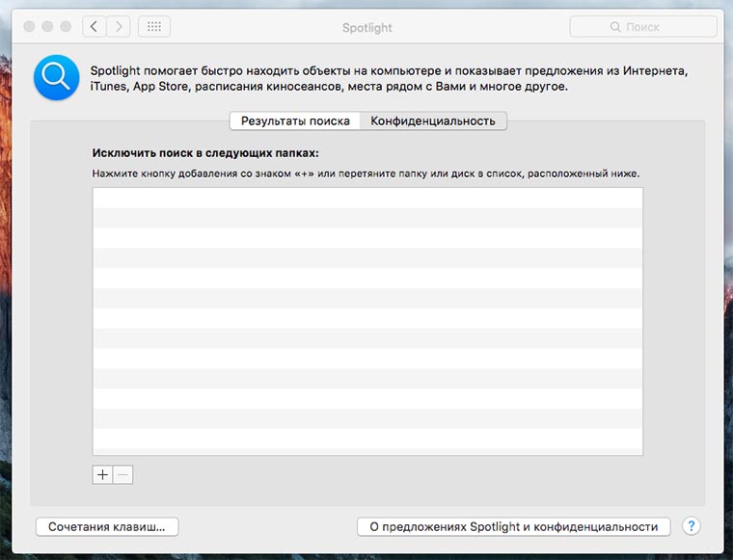Show all preferences with the grid icon
The width and height of the screenshot is (733, 560).
(x=154, y=27)
